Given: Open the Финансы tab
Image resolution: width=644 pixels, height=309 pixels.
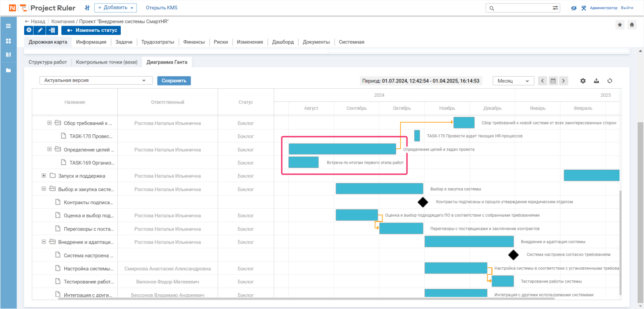Looking at the screenshot, I should [194, 42].
